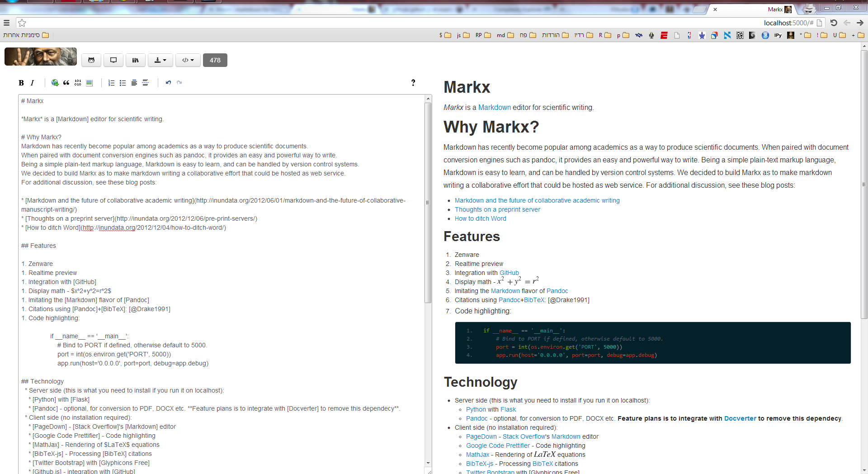Click the browser menu hamburger icon
This screenshot has height=474, width=868.
6,23
